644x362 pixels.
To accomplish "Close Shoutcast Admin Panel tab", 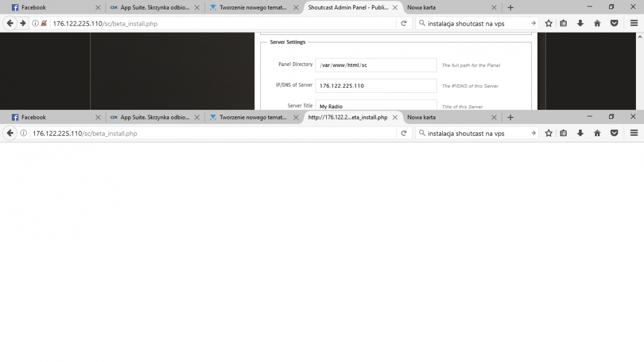I will click(x=395, y=8).
